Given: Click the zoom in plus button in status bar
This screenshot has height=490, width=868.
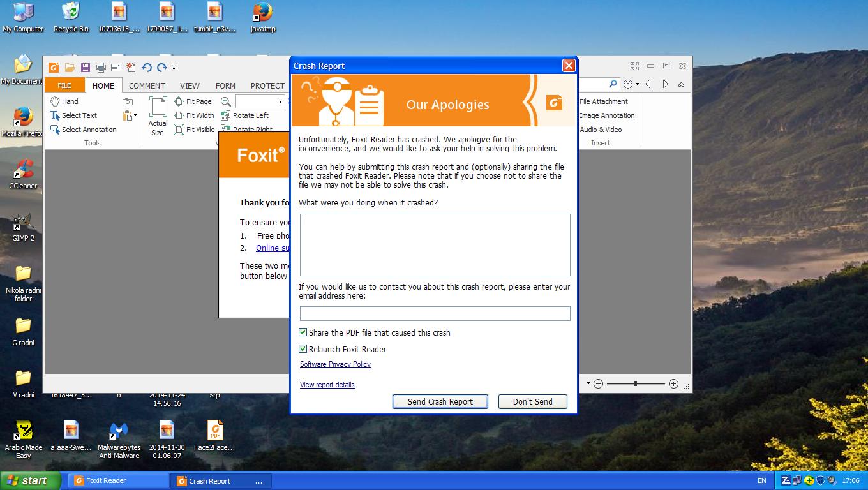Looking at the screenshot, I should click(673, 383).
